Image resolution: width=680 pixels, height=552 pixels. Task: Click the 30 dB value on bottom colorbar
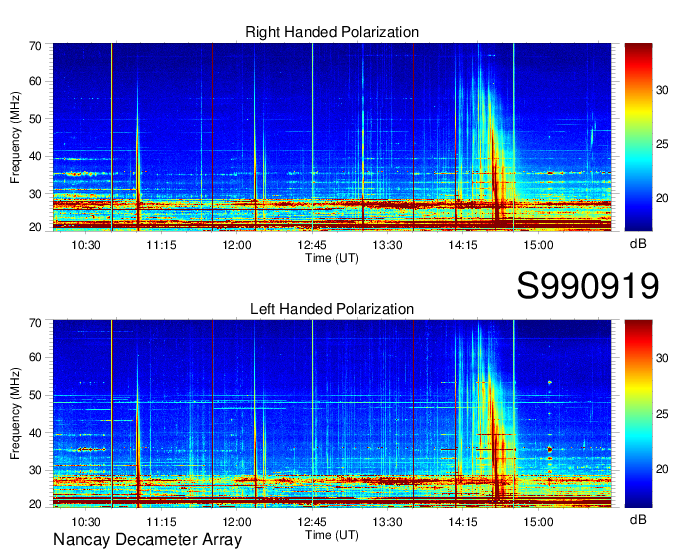(662, 358)
